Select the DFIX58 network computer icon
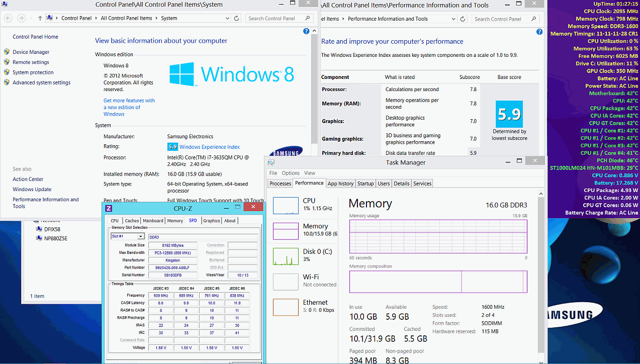Viewport: 640px width, 364px height. 39,229
